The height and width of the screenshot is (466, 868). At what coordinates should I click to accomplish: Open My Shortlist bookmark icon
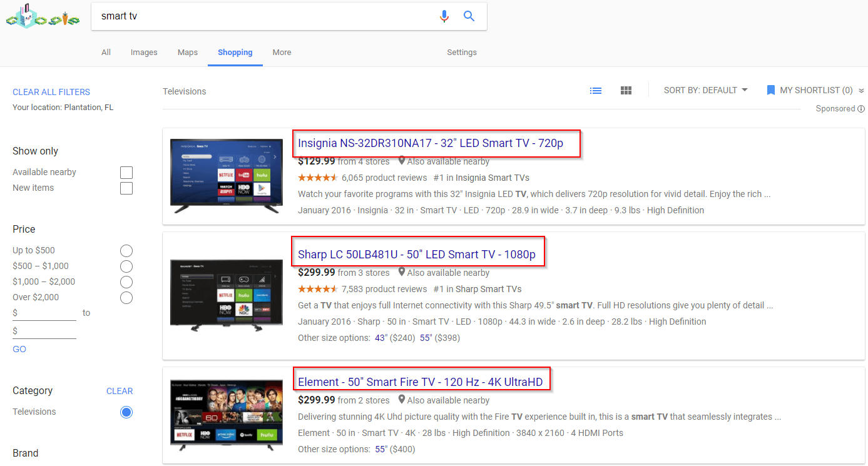coord(770,90)
